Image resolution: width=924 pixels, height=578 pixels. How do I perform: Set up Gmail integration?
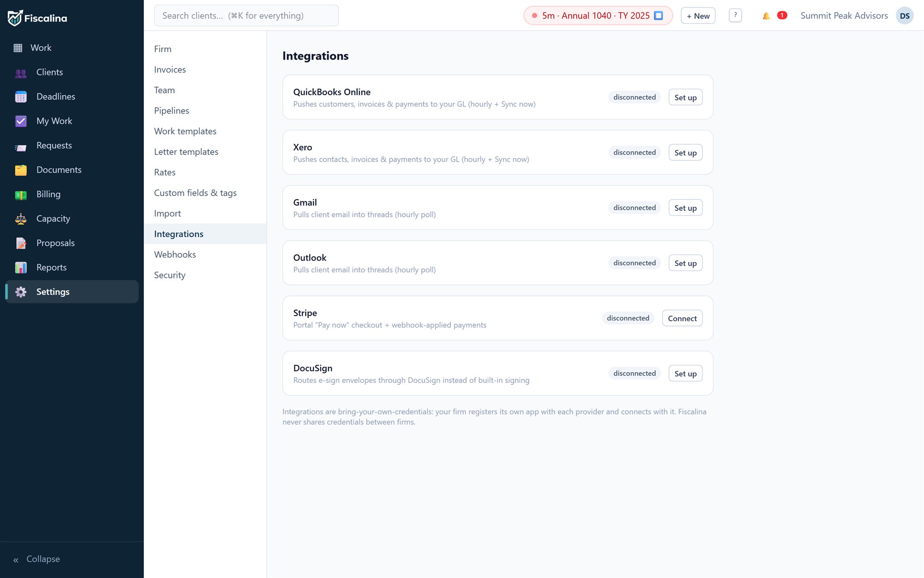pyautogui.click(x=685, y=208)
